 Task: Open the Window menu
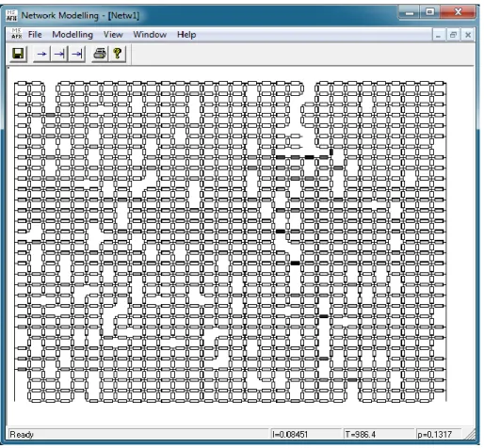coord(150,34)
